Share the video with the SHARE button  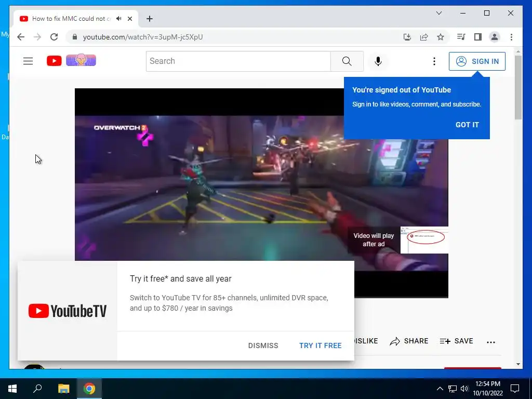[409, 341]
